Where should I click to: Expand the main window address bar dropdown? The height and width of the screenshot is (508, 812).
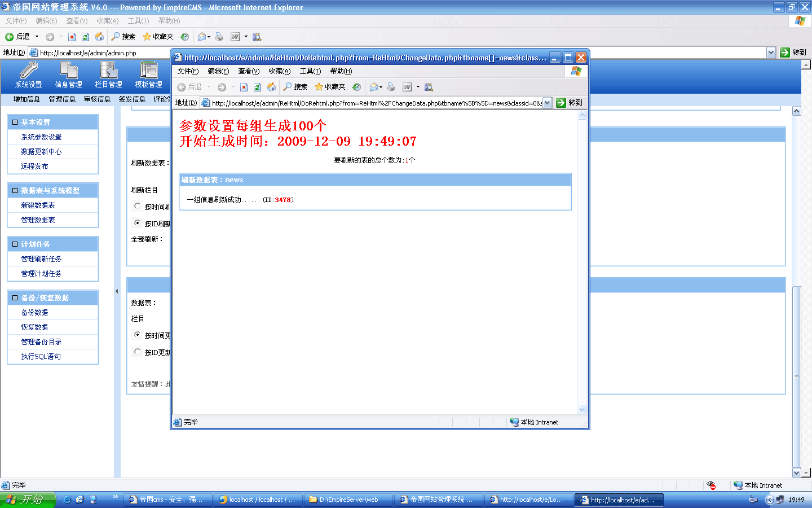[x=771, y=52]
